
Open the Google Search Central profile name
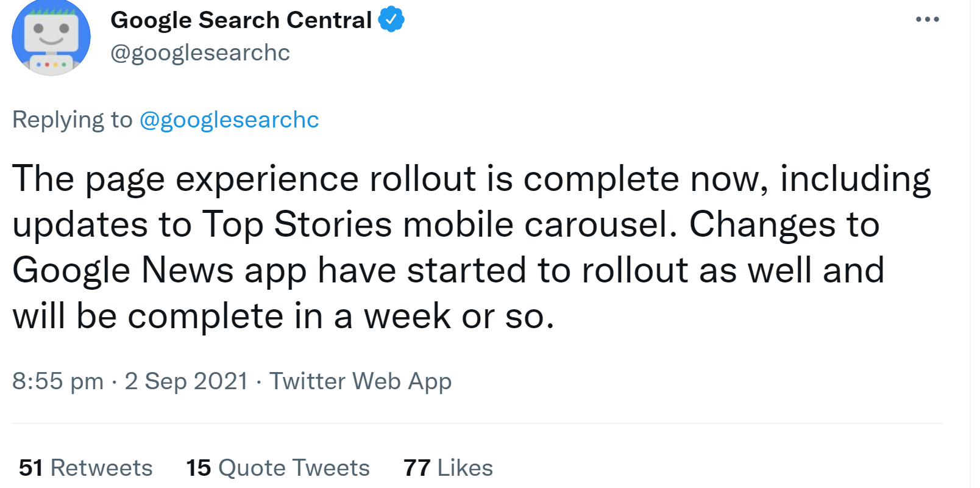[241, 20]
